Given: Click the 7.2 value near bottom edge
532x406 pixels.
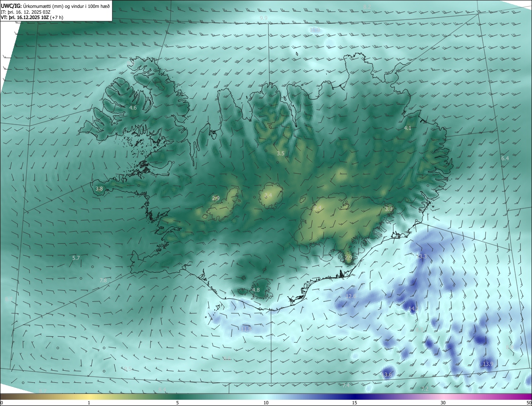Looking at the screenshot, I should coord(425,389).
